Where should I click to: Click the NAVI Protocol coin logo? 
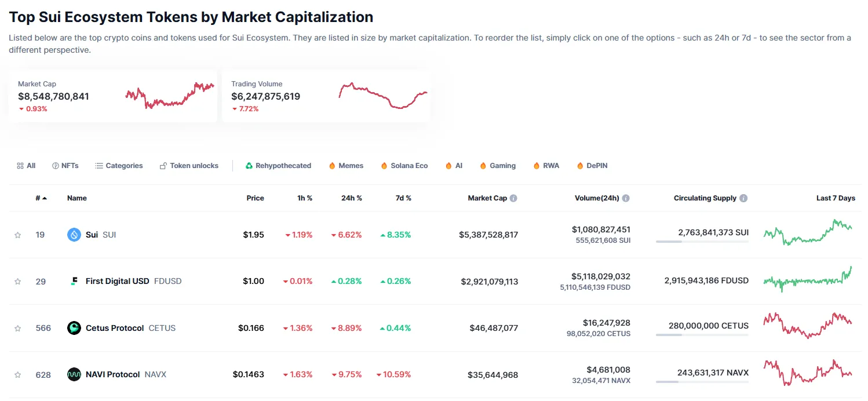74,374
